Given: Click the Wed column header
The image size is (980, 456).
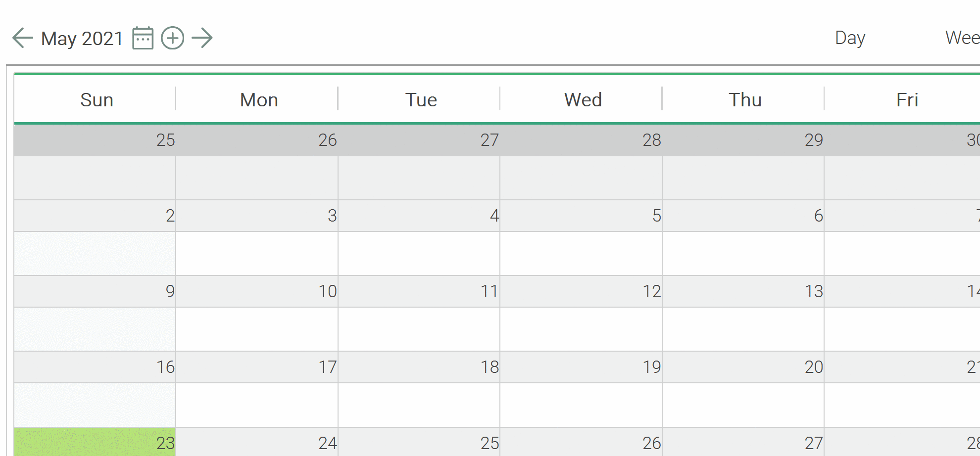Looking at the screenshot, I should tap(583, 100).
